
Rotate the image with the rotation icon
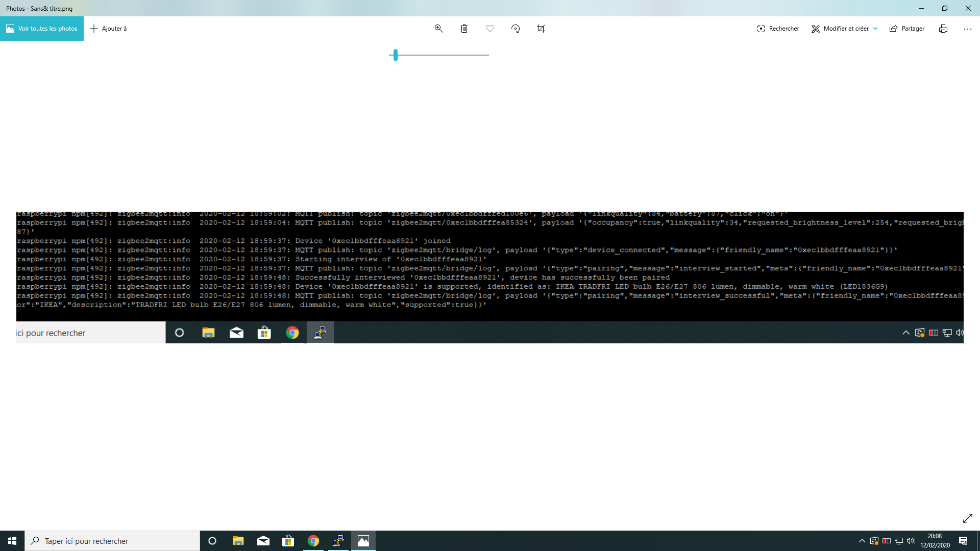[515, 29]
